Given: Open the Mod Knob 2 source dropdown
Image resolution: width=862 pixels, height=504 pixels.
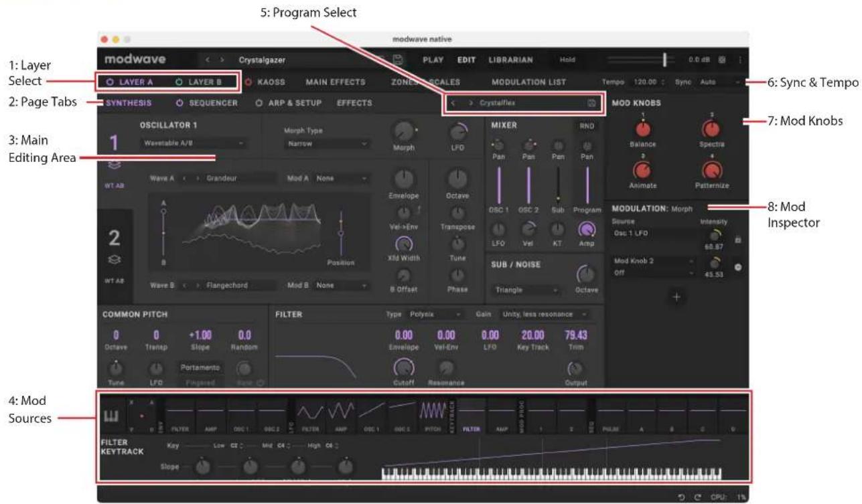Looking at the screenshot, I should [x=655, y=262].
